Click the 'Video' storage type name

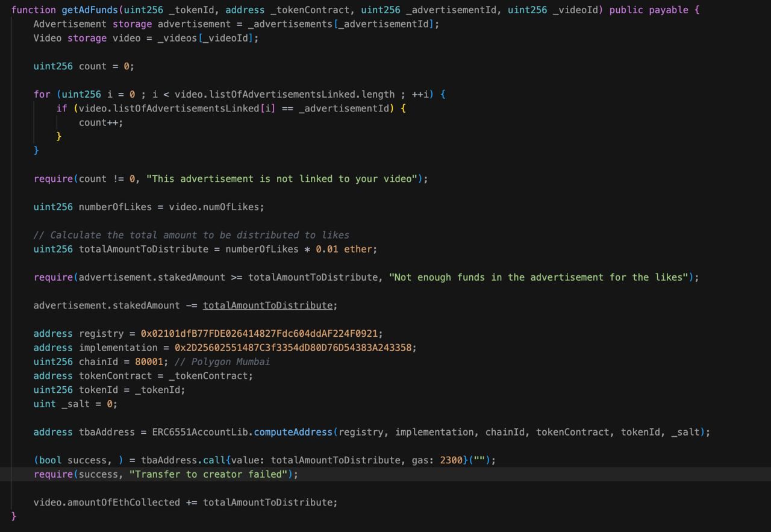coord(48,38)
